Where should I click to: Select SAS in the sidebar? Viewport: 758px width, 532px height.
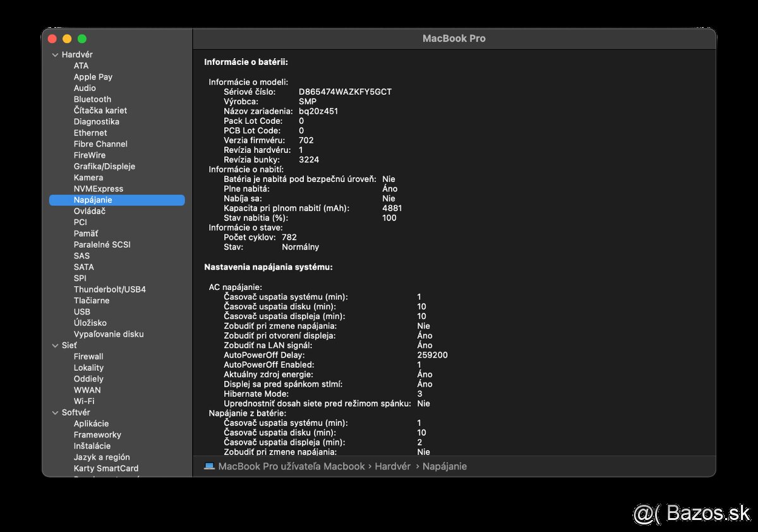coord(81,256)
